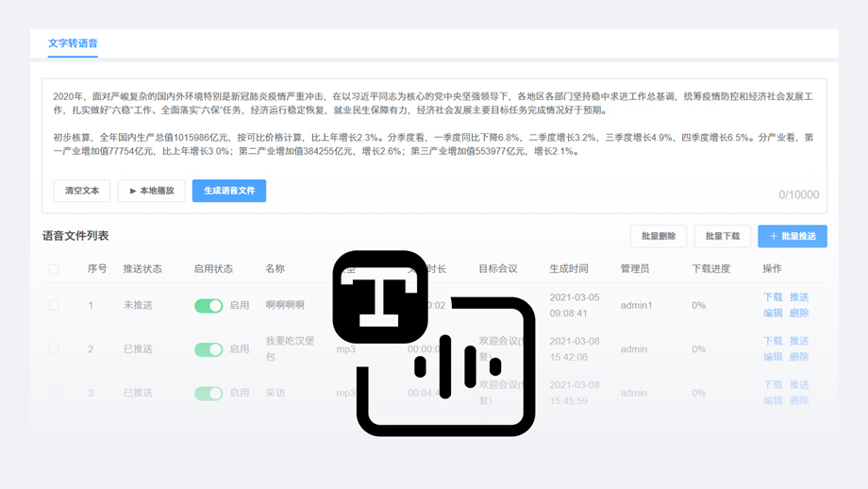Screen dimensions: 868x489
Task: Click the 生成语音文件 button
Action: 229,191
